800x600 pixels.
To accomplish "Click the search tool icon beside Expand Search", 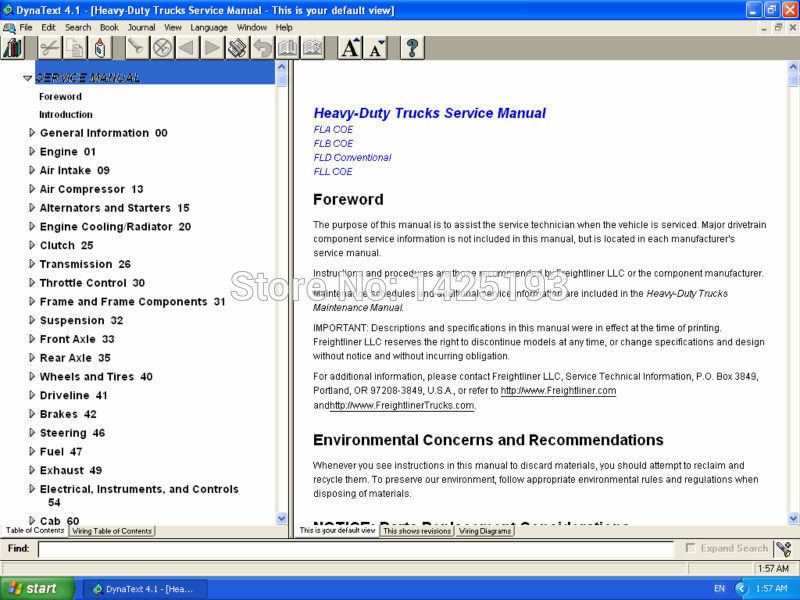I will [784, 548].
